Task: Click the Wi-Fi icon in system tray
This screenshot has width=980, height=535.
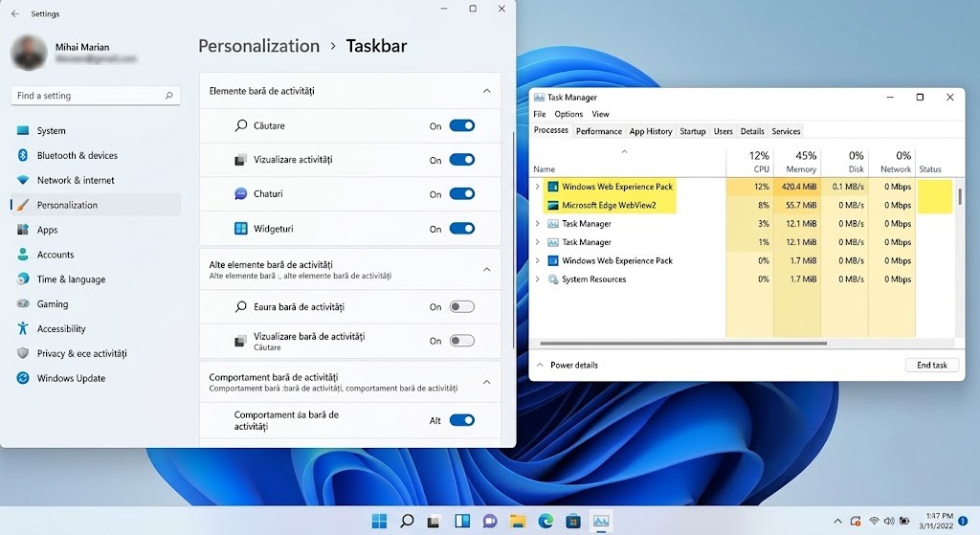Action: 874,521
